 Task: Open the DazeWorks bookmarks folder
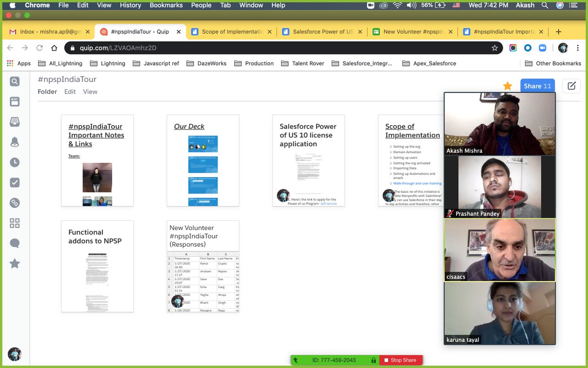tap(206, 63)
